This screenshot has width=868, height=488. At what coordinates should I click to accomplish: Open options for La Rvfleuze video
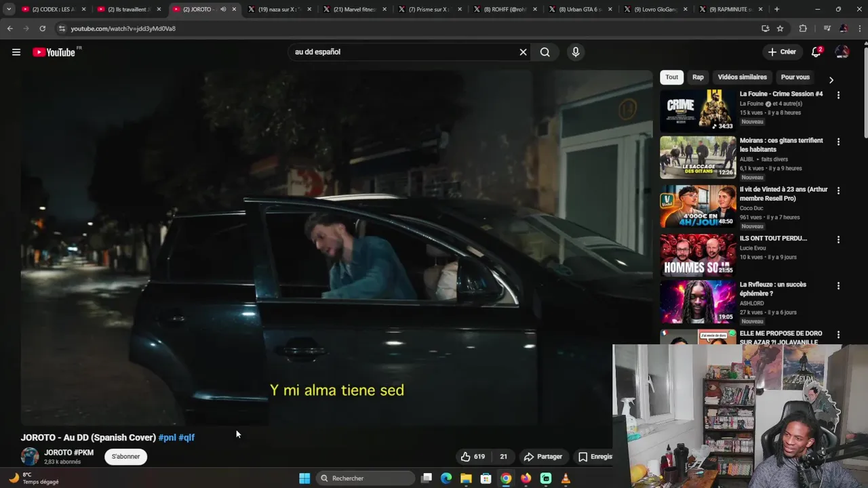click(x=838, y=286)
